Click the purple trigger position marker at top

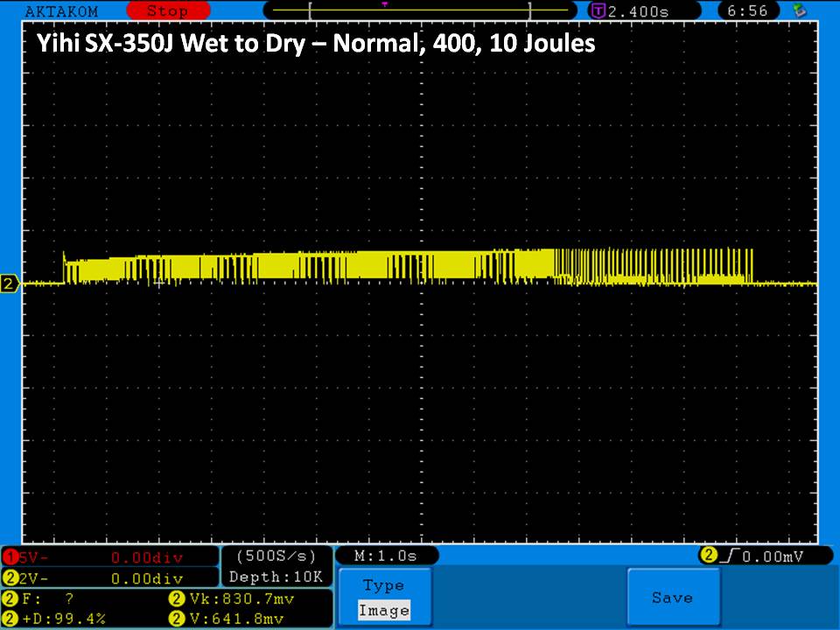[384, 4]
